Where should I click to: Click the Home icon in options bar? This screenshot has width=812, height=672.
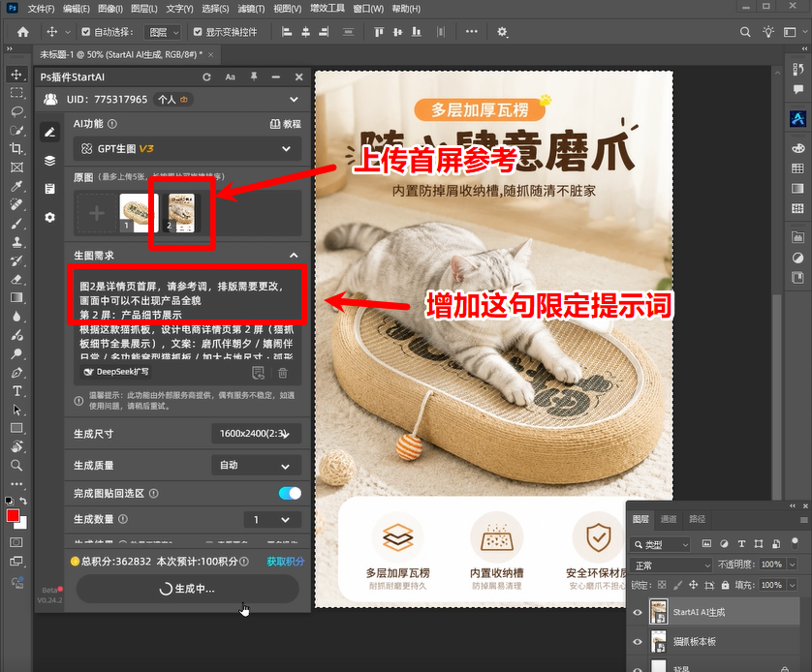23,32
